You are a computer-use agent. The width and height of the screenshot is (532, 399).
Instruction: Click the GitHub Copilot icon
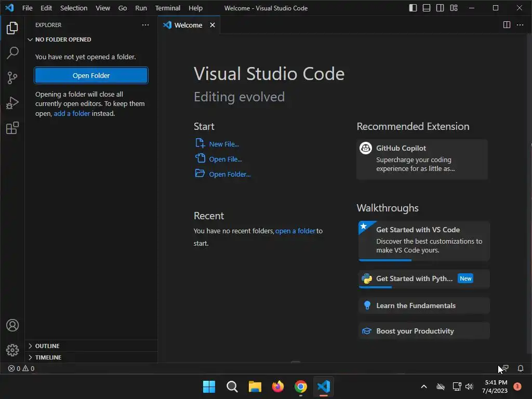pyautogui.click(x=365, y=148)
